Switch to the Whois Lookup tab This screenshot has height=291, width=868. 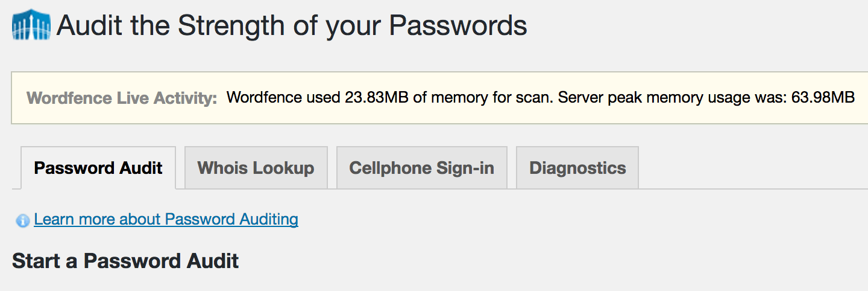click(x=256, y=168)
